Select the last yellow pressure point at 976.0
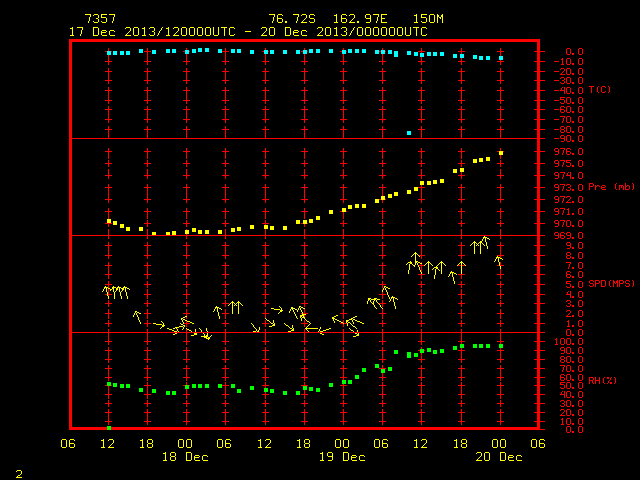 501,153
